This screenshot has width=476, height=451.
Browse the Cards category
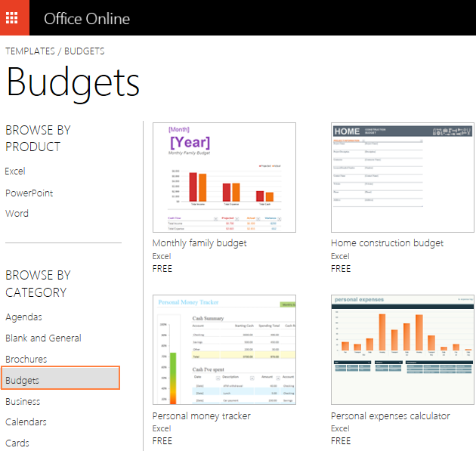point(17,443)
